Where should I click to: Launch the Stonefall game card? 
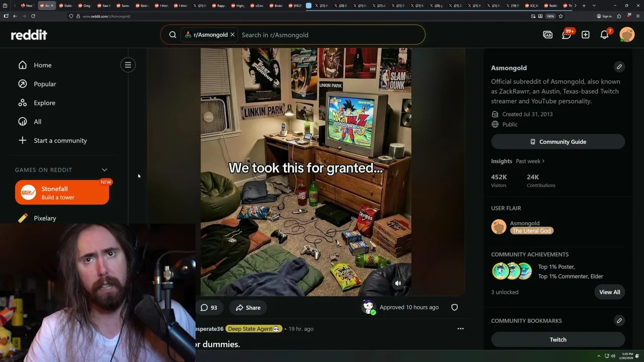click(x=62, y=193)
